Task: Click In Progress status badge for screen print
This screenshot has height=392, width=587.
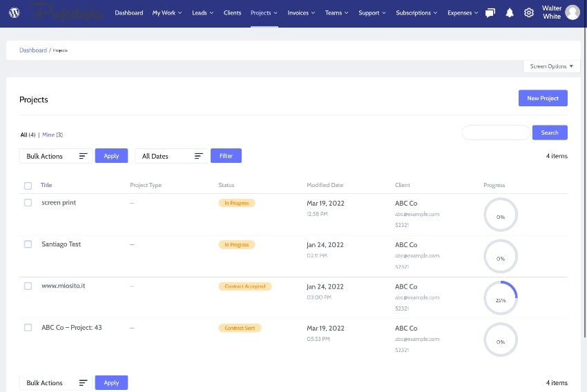Action: click(x=237, y=203)
